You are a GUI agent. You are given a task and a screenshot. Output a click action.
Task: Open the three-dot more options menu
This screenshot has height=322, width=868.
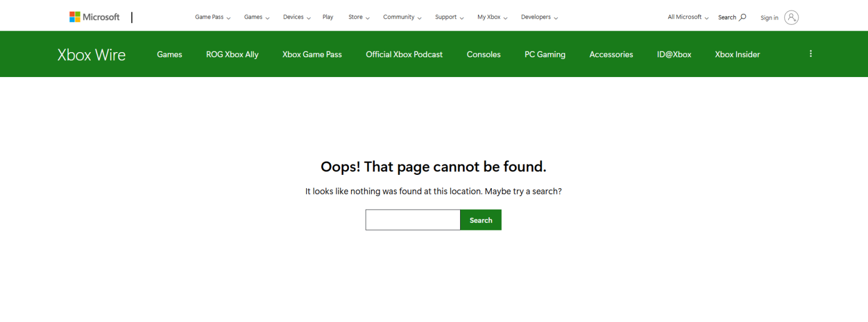click(x=810, y=54)
